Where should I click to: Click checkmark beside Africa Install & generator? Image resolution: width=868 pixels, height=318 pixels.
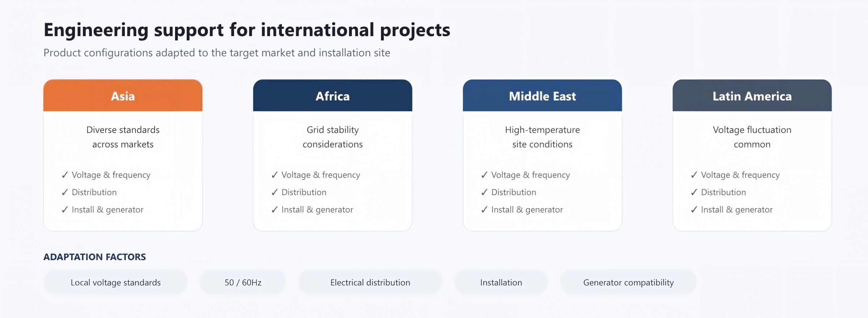[275, 210]
